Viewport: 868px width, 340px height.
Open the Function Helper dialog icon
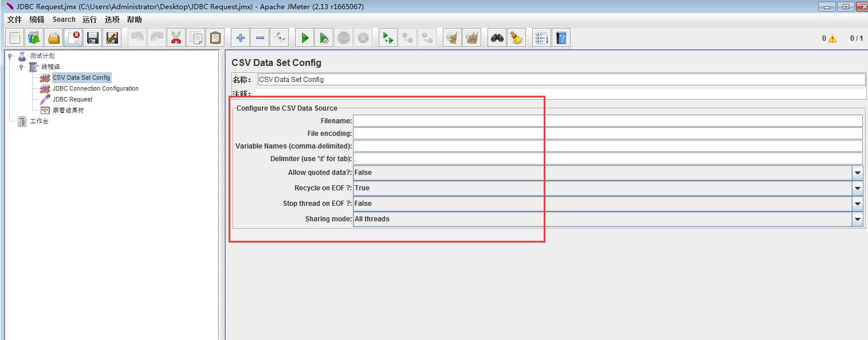(x=542, y=38)
